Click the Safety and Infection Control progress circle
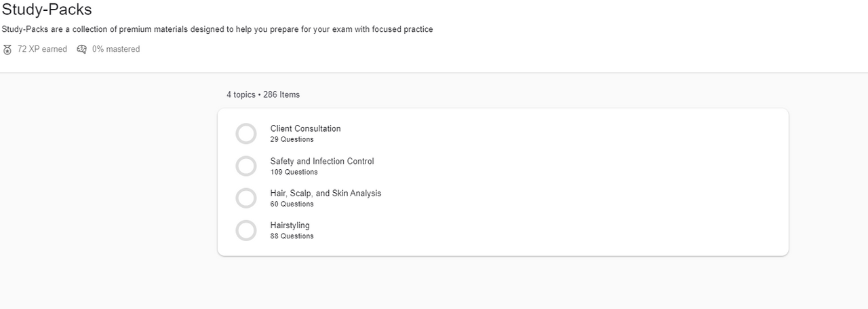Viewport: 868px width, 309px height. click(245, 166)
